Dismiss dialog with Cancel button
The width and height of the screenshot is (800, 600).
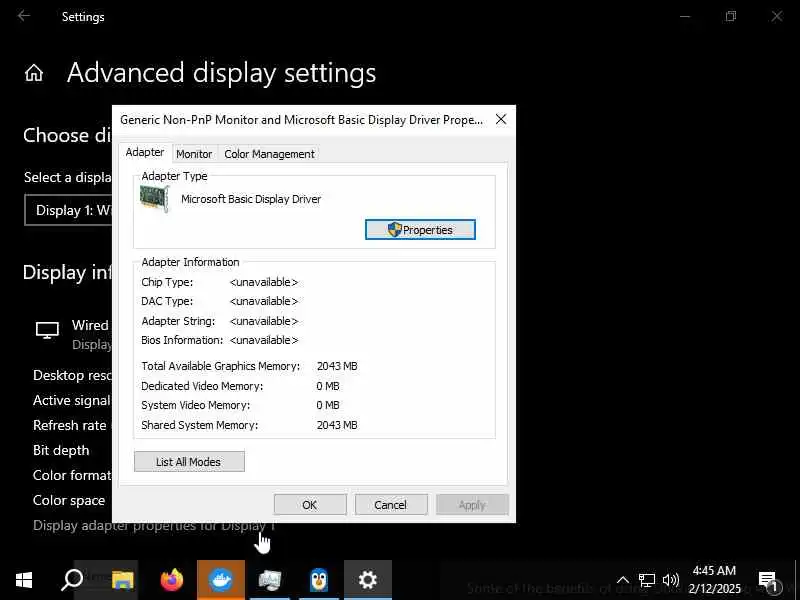point(391,505)
